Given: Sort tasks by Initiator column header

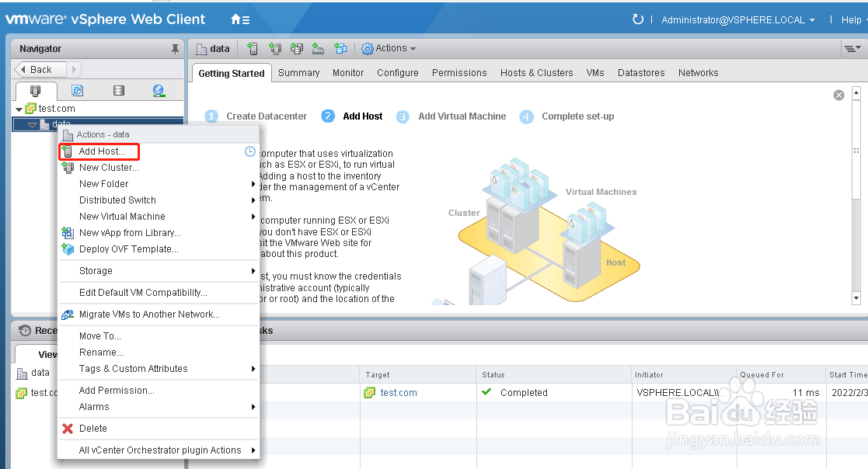Looking at the screenshot, I should [684, 374].
